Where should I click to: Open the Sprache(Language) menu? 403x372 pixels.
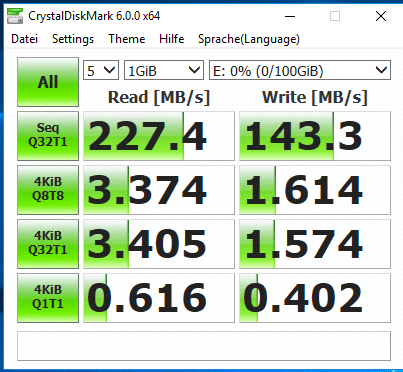tap(249, 39)
